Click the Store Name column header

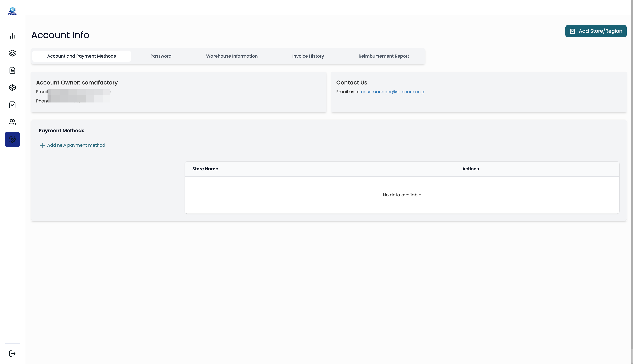point(205,169)
